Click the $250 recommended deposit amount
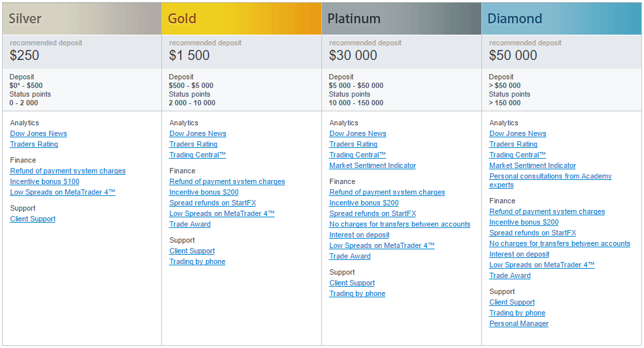 point(24,55)
